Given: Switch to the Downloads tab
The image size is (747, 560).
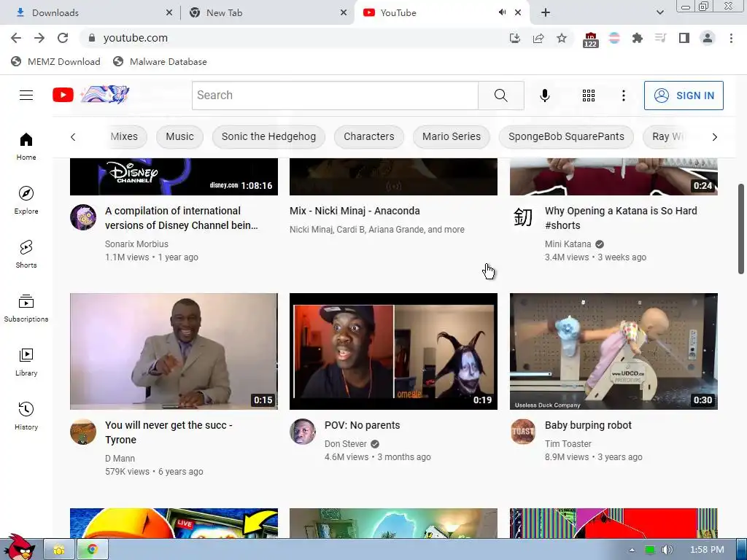Looking at the screenshot, I should coord(90,12).
